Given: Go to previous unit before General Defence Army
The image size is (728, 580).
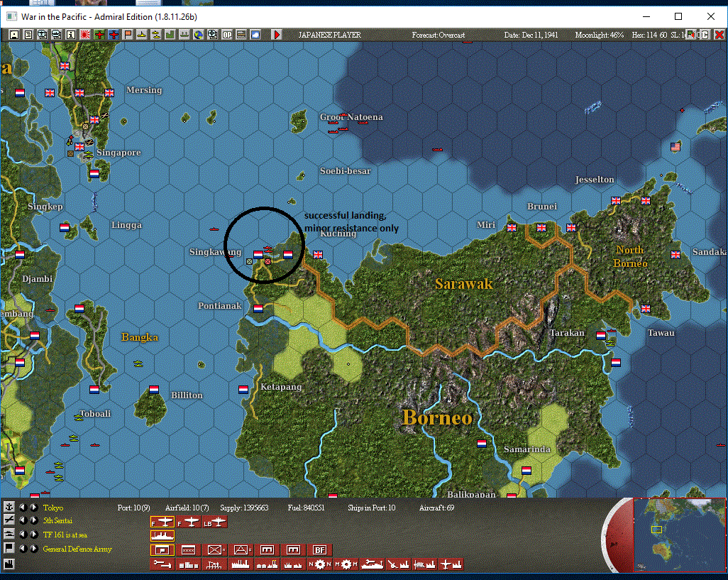Looking at the screenshot, I should coord(23,549).
